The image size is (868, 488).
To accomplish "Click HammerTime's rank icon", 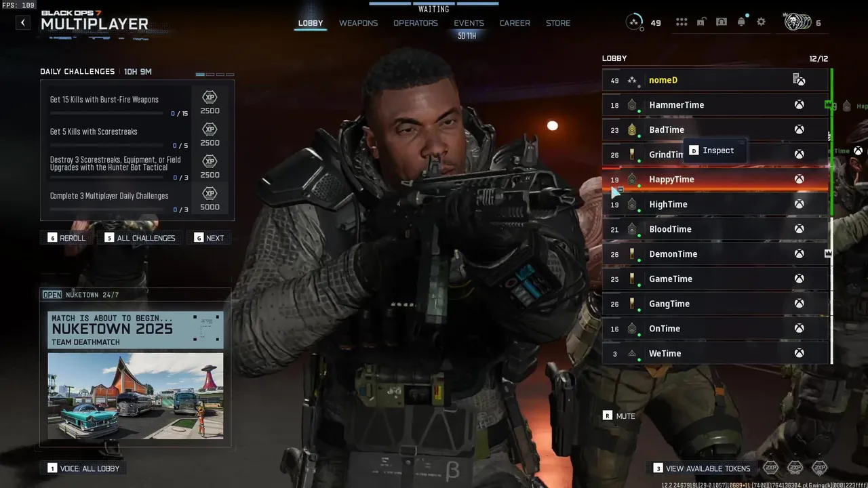I will [633, 105].
